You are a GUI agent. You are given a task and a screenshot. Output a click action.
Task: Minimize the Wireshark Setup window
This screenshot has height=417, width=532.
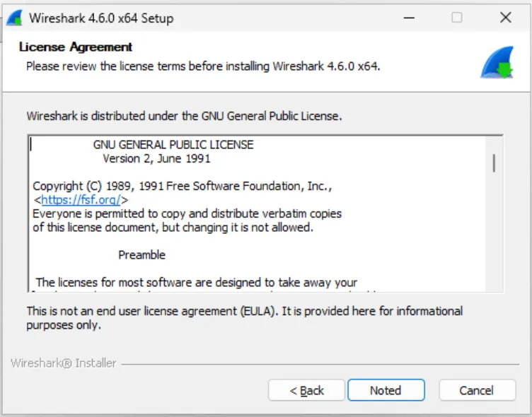coord(409,18)
